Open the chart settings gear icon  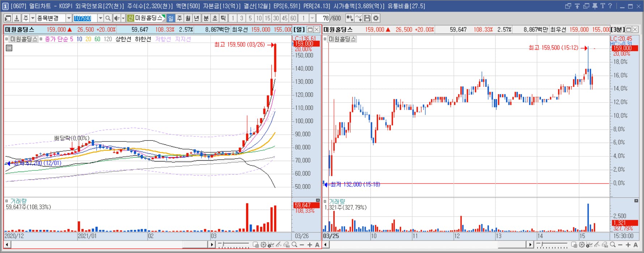point(376,18)
